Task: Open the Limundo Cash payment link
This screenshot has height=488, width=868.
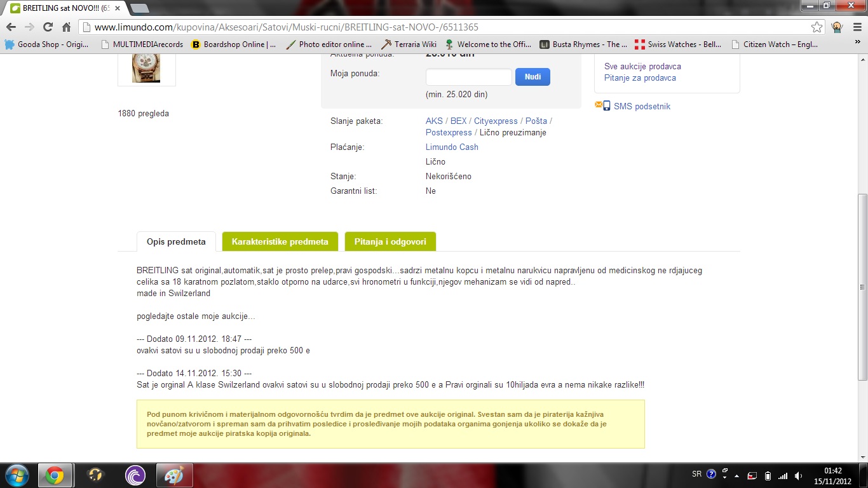Action: pos(452,147)
